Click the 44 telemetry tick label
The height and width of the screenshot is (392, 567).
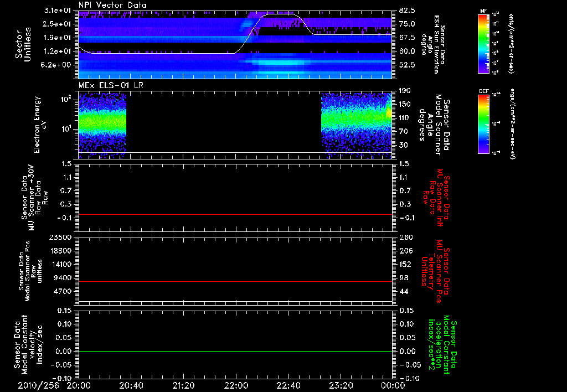(x=404, y=291)
